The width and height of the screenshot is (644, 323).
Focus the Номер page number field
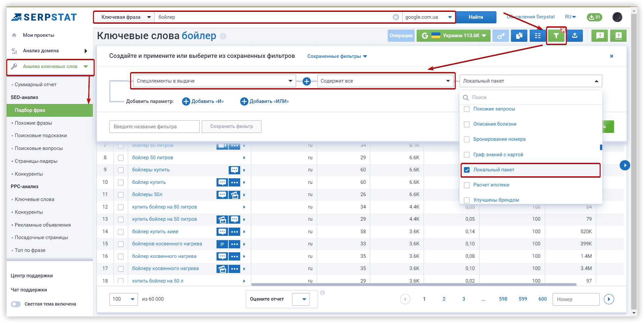click(x=576, y=299)
